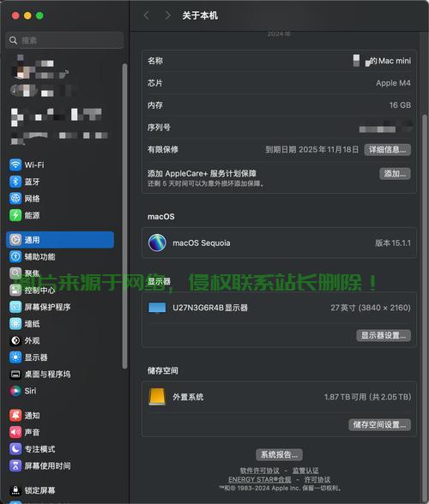Click the '序列号' label
Image resolution: width=429 pixels, height=504 pixels.
tap(159, 127)
